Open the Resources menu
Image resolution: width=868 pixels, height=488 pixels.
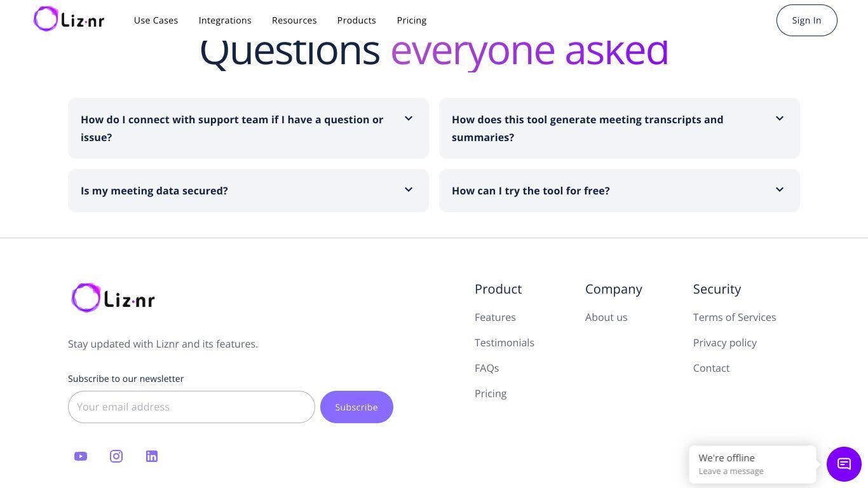(294, 20)
